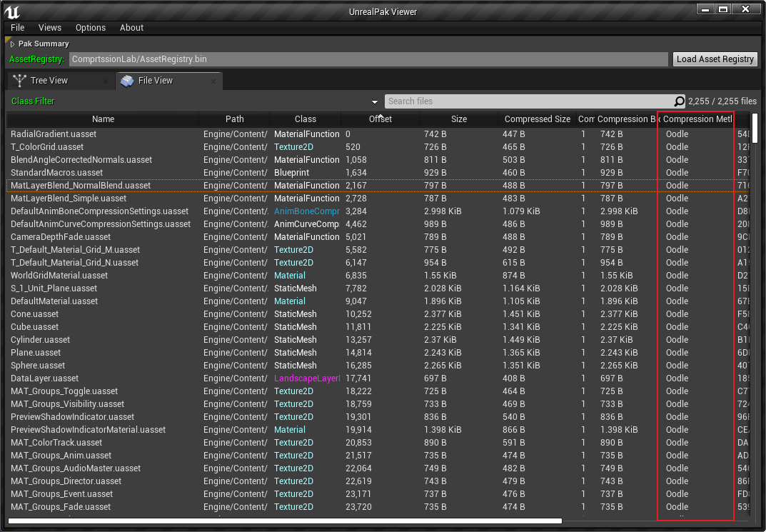The width and height of the screenshot is (766, 532).
Task: Click the File View tab's stacked-files icon
Action: pos(127,81)
